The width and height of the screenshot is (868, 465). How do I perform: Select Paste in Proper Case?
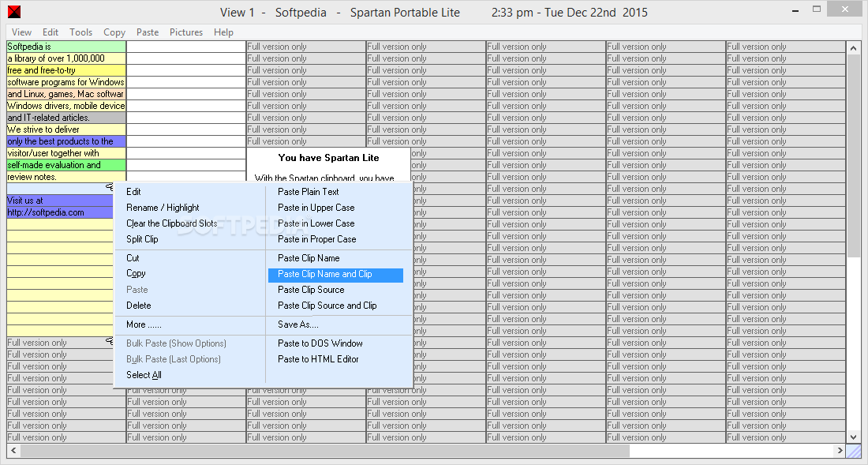point(316,239)
